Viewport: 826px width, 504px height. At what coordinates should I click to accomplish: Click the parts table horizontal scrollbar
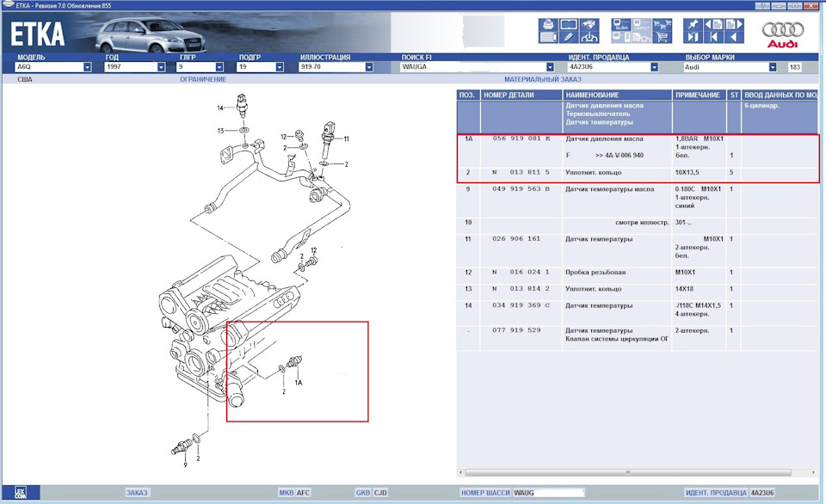628,472
